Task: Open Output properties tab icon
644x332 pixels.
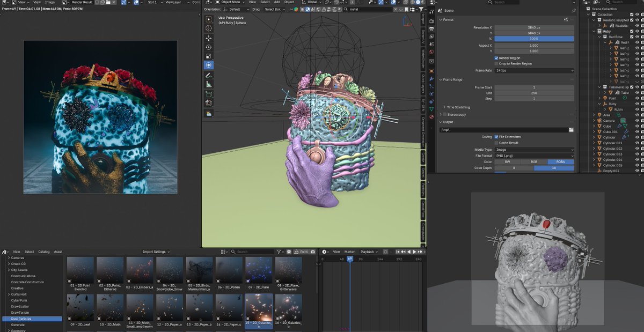Action: click(x=432, y=28)
